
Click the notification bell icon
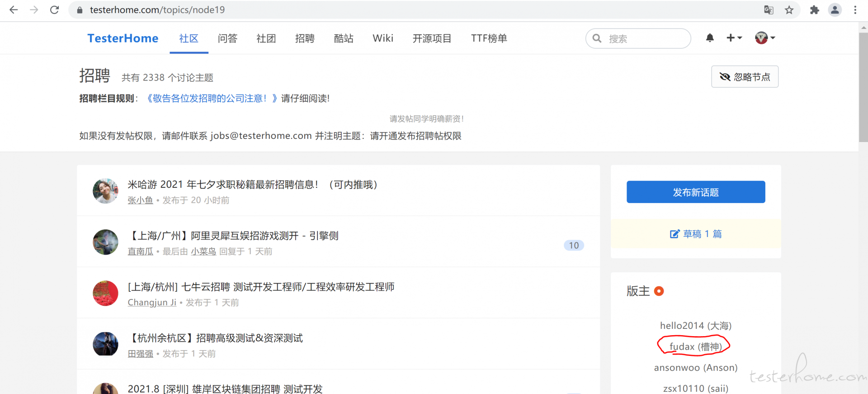710,38
